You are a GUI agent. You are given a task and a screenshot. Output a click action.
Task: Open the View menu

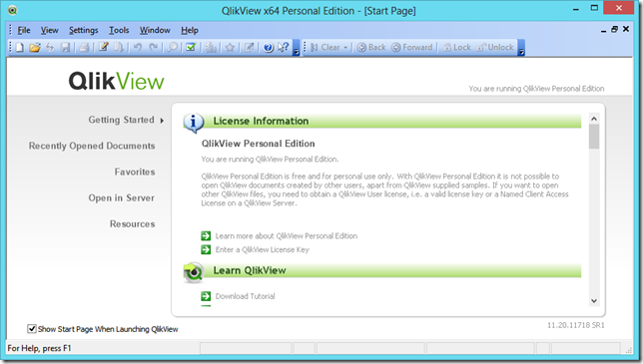point(49,30)
